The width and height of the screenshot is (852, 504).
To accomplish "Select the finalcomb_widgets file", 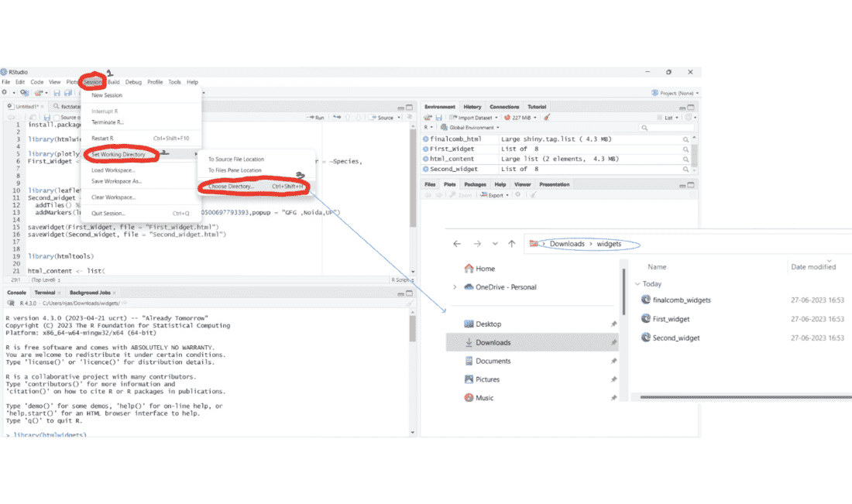I will (682, 300).
